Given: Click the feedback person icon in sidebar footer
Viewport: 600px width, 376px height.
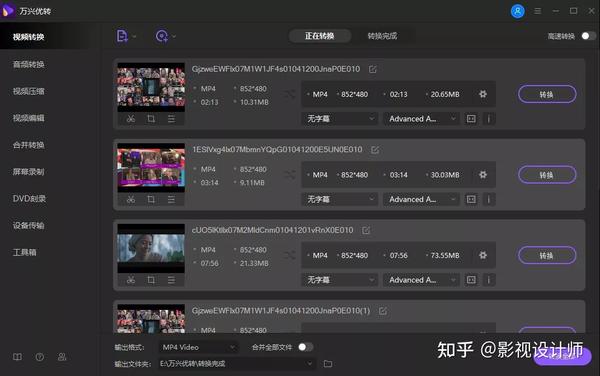Looking at the screenshot, I should (62, 357).
